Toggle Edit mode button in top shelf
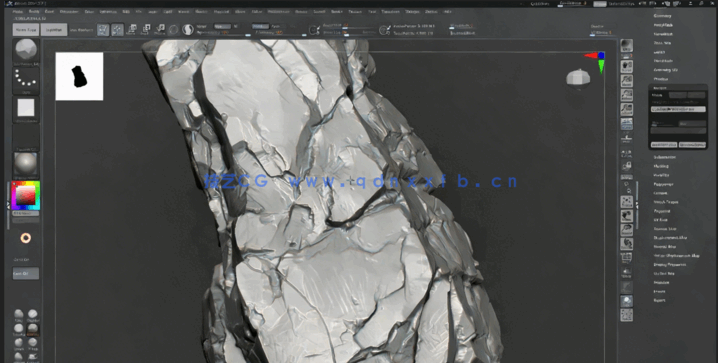Viewport: 718px width, 363px height. (103, 30)
